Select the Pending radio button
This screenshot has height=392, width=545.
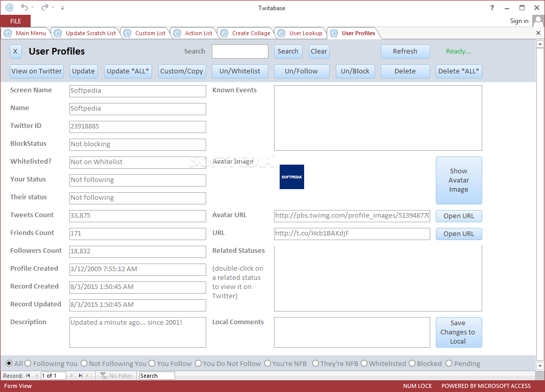point(449,363)
